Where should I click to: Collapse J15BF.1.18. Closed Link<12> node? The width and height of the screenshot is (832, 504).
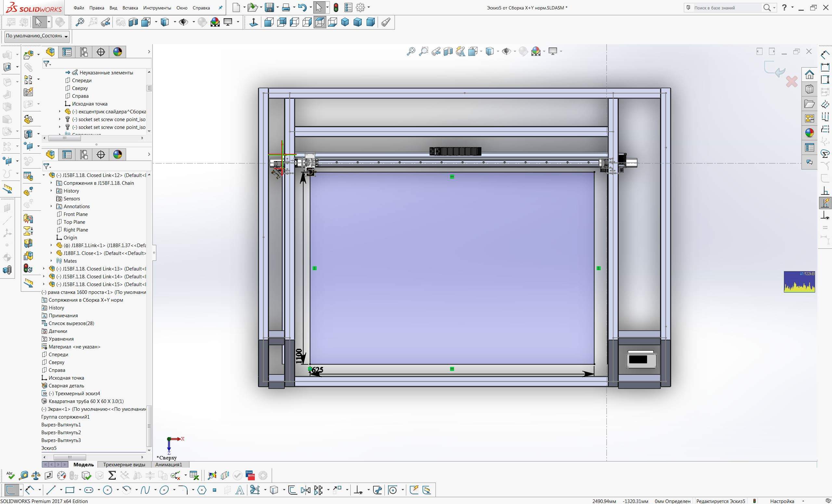click(x=44, y=175)
